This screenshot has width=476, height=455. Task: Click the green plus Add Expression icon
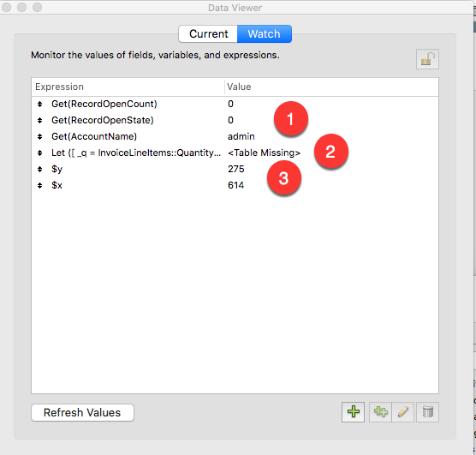353,412
